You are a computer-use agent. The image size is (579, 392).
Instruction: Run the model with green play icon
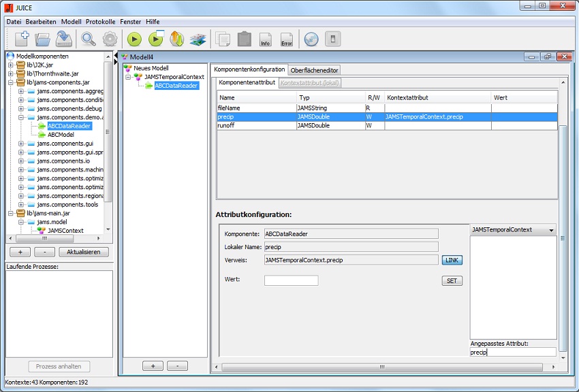click(134, 39)
